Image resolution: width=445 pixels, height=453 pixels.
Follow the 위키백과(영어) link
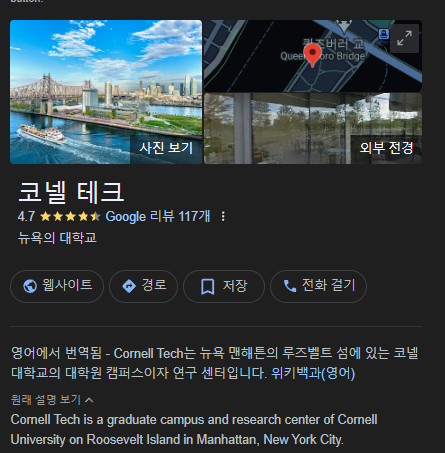313,373
